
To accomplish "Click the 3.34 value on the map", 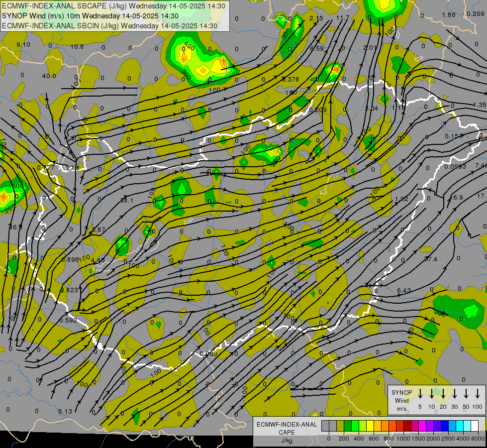I will (372, 108).
